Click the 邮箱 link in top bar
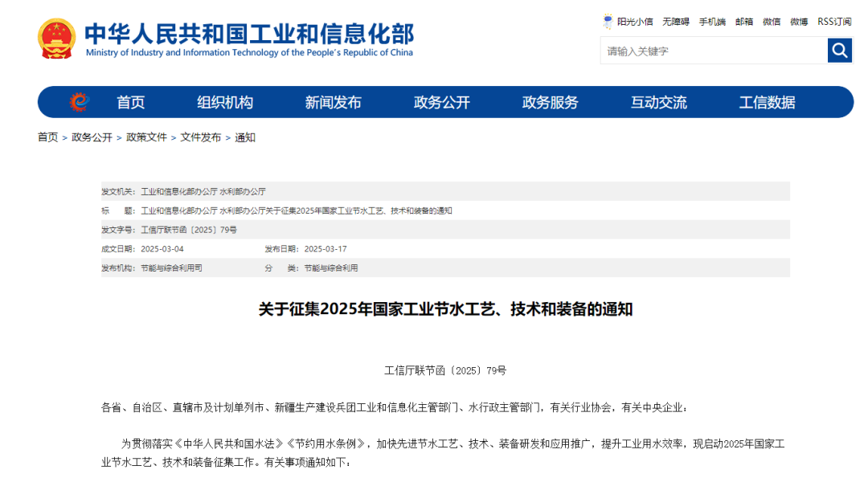868x478 pixels. tap(744, 22)
